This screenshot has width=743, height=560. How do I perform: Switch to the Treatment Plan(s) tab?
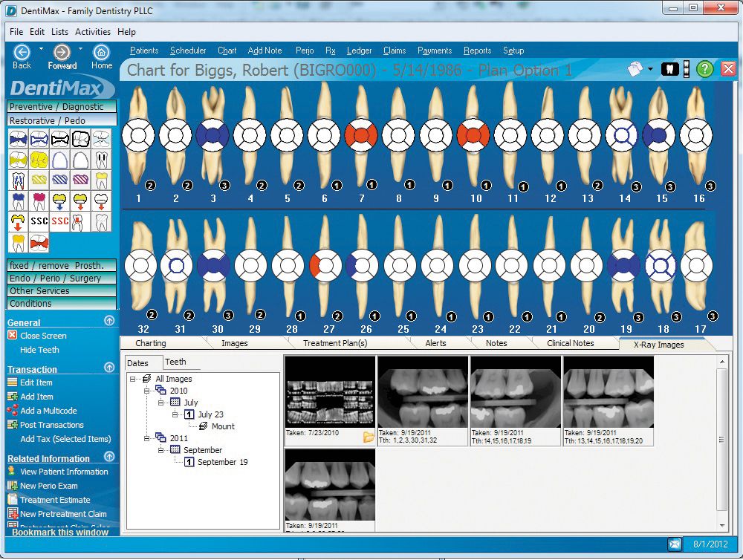coord(334,343)
